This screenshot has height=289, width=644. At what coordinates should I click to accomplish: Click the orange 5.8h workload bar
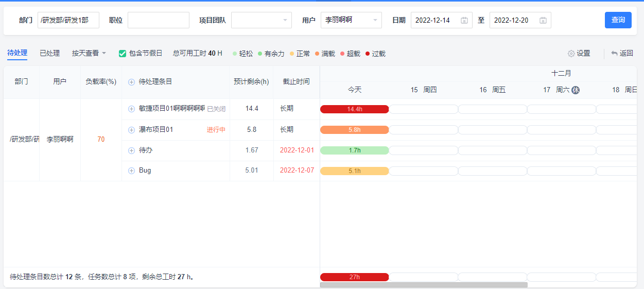tap(354, 130)
